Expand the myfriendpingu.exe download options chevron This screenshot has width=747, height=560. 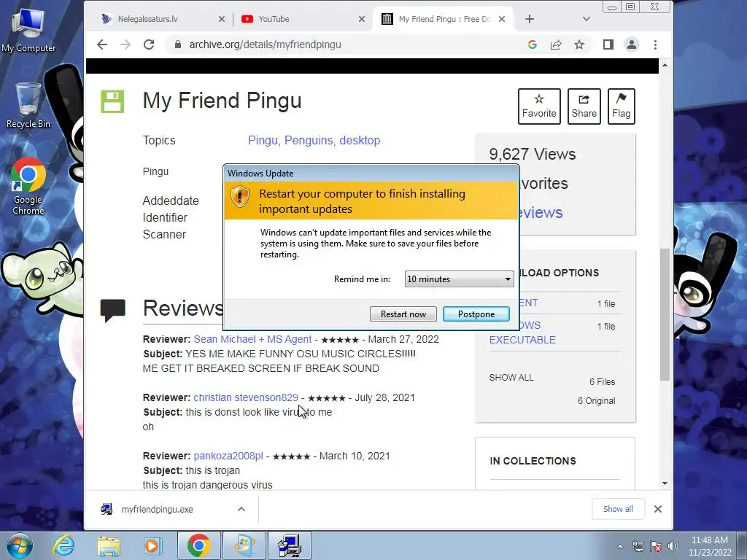[241, 509]
